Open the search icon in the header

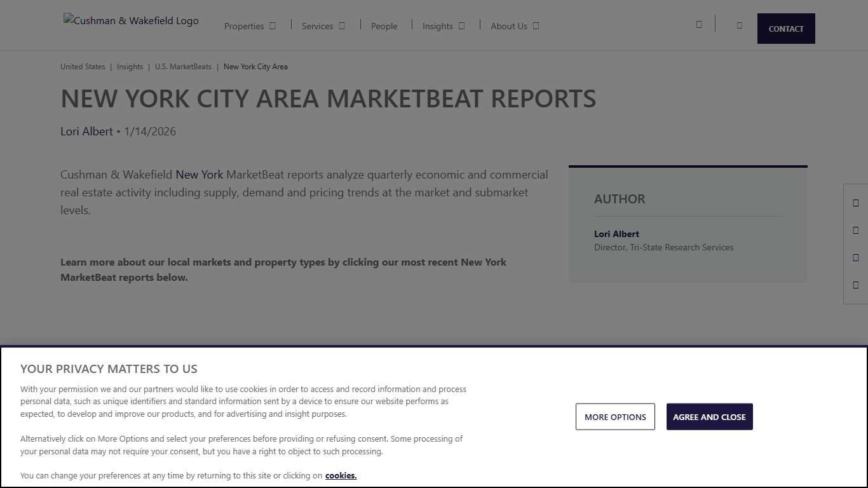[698, 25]
